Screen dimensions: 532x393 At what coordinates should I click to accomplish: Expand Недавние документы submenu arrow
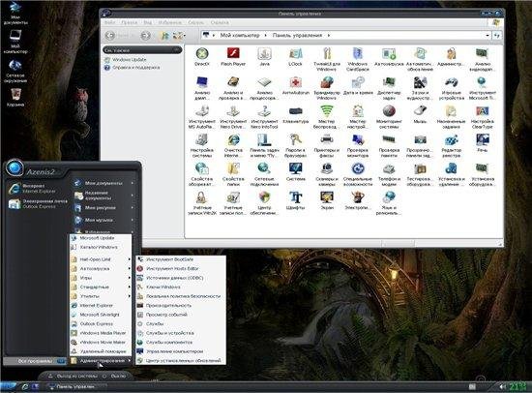point(132,195)
